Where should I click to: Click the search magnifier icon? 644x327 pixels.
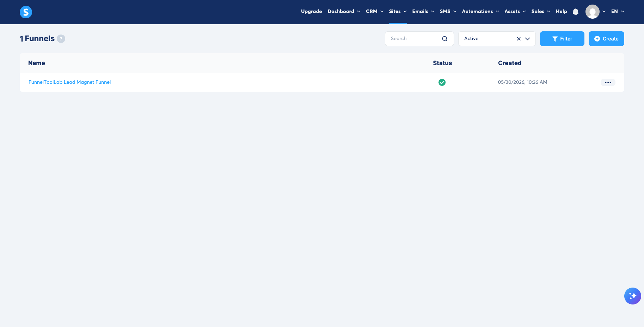coord(445,39)
